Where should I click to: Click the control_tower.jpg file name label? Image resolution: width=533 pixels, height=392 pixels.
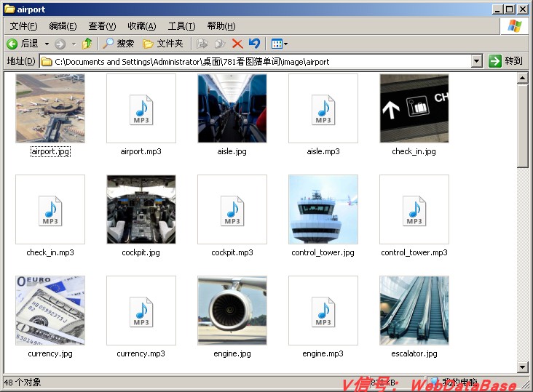coord(323,252)
